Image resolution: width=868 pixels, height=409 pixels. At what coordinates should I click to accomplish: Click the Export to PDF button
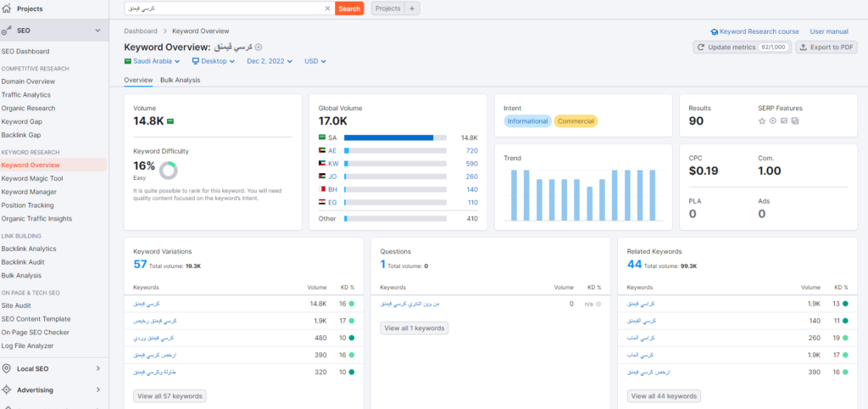point(826,48)
